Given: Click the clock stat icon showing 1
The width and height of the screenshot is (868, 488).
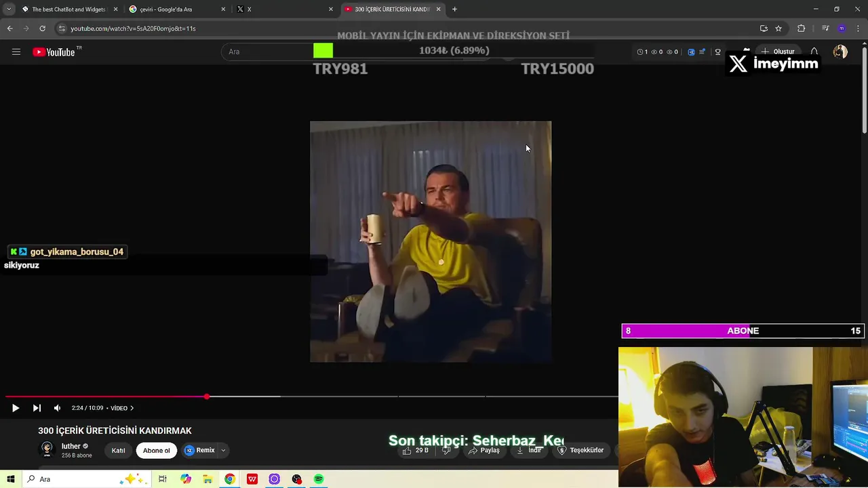Looking at the screenshot, I should [x=642, y=52].
